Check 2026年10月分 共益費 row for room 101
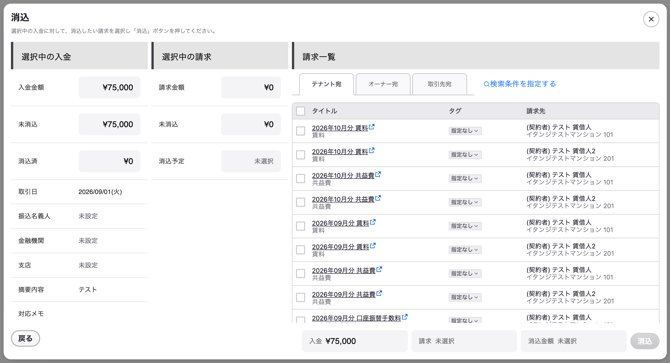670x363 pixels. pyautogui.click(x=301, y=179)
